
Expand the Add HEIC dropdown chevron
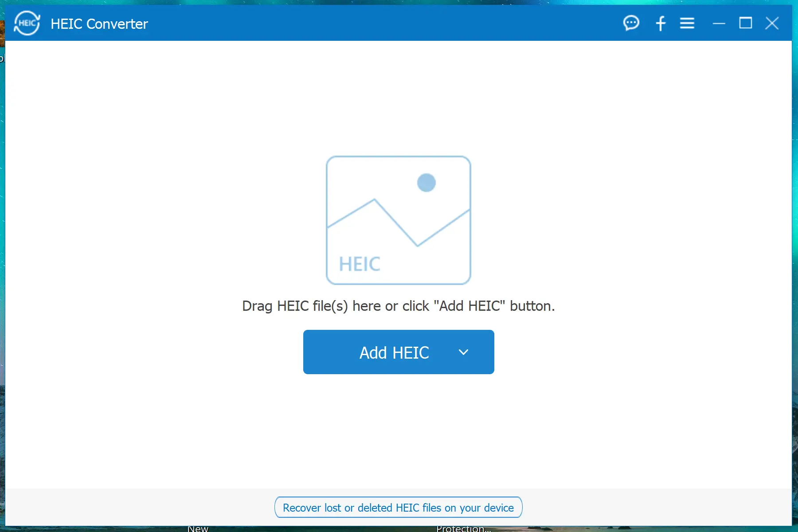coord(464,352)
